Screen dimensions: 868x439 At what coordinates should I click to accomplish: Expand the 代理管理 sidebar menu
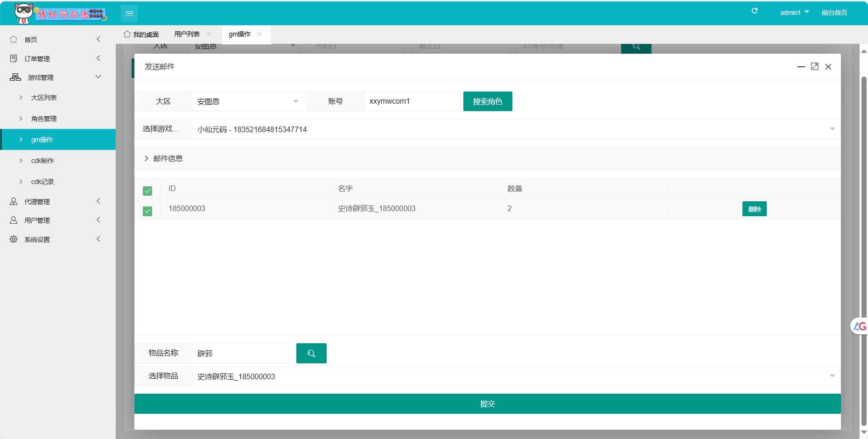coord(58,201)
